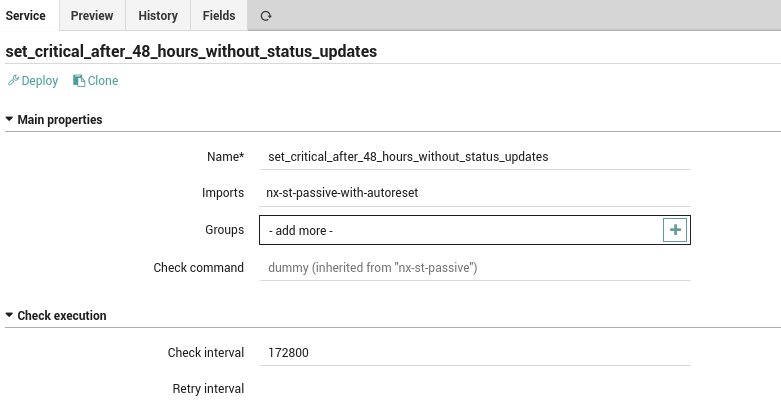
Task: Collapse the Check execution section triangle
Action: tap(9, 315)
